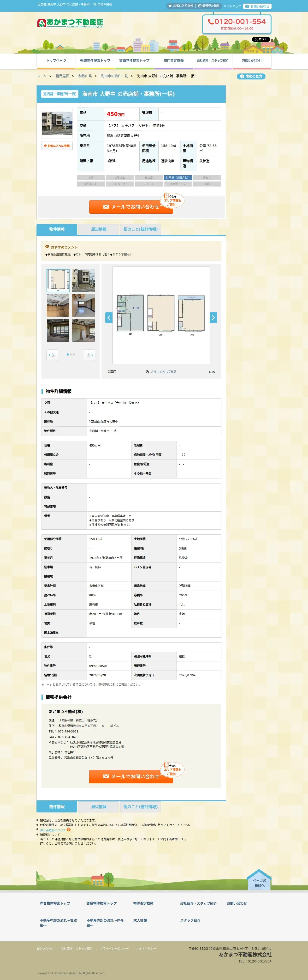
Task: Click the price 450万円 in the summary table
Action: pyautogui.click(x=116, y=114)
